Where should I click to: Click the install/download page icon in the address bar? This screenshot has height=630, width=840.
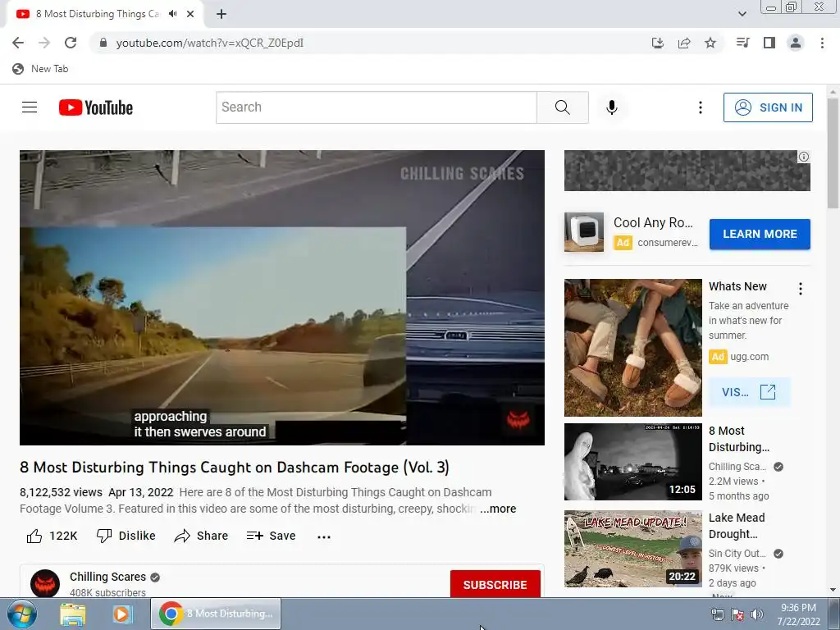658,43
